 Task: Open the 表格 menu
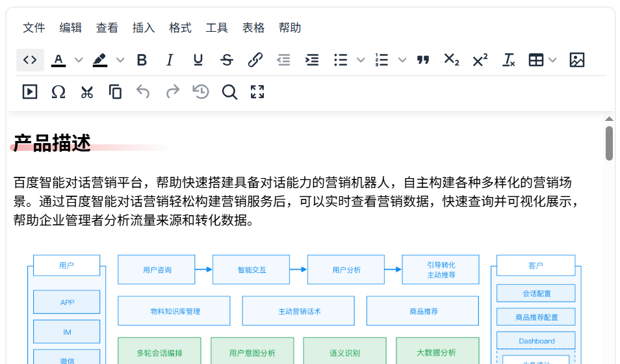coord(253,28)
